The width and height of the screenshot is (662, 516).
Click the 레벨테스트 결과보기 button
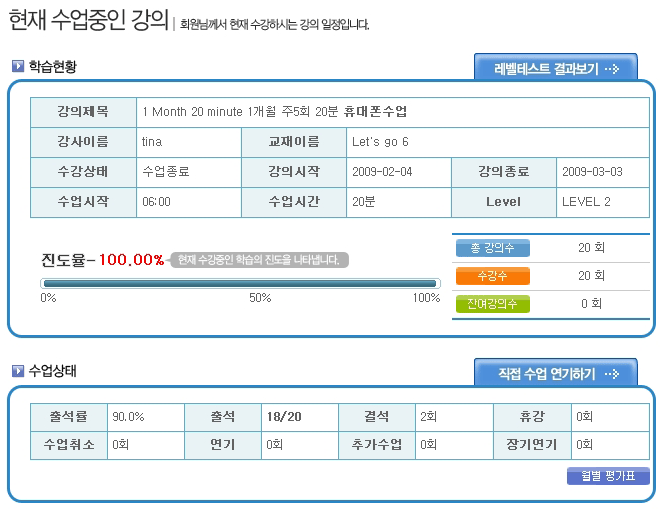[555, 69]
